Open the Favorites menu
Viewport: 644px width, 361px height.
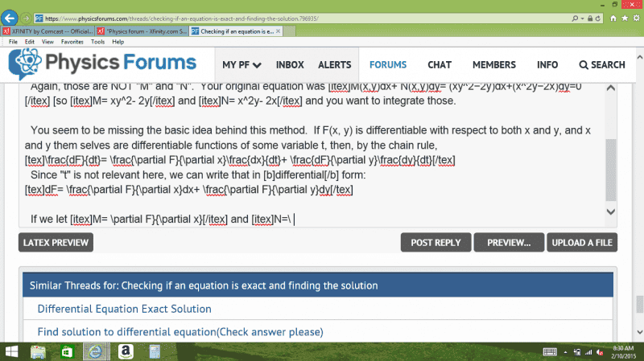(72, 41)
